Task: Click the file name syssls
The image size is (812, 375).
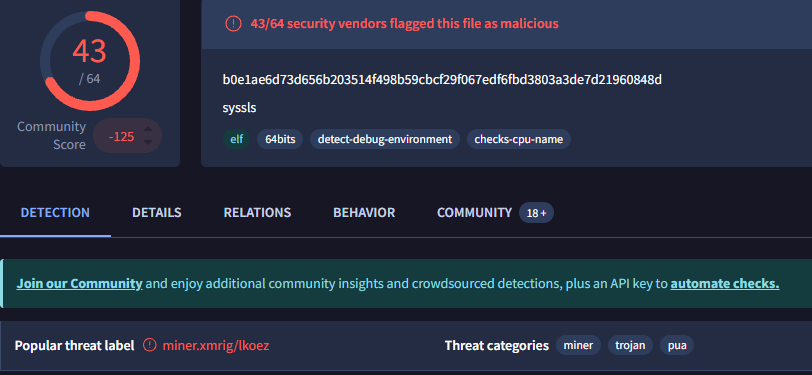Action: click(239, 108)
